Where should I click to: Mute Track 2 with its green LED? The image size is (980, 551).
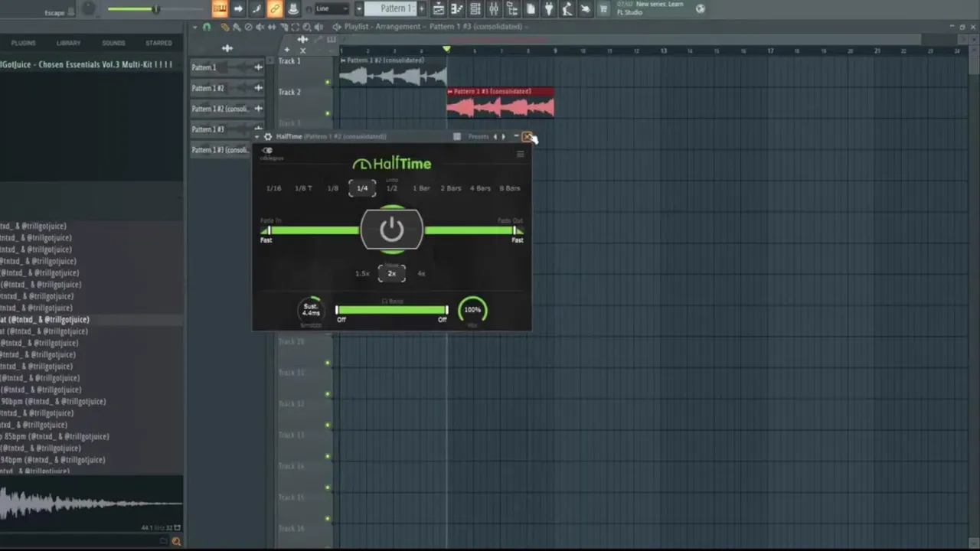pos(328,113)
